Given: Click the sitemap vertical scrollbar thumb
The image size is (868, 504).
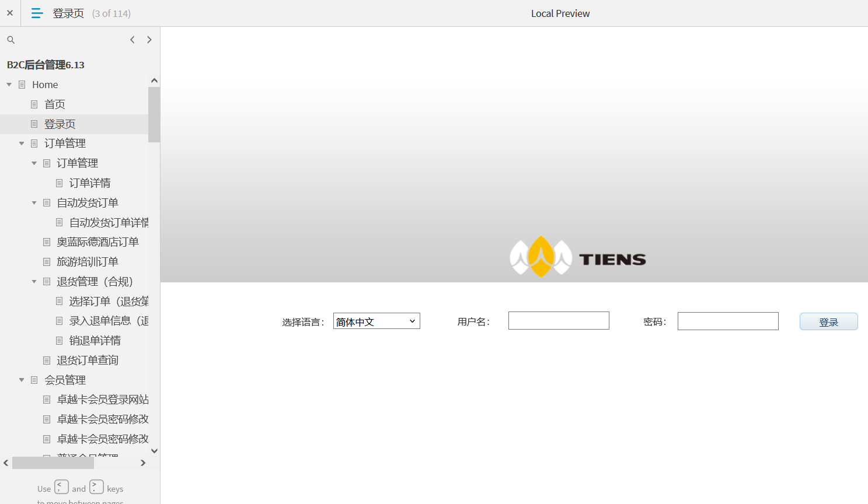Looking at the screenshot, I should click(154, 114).
